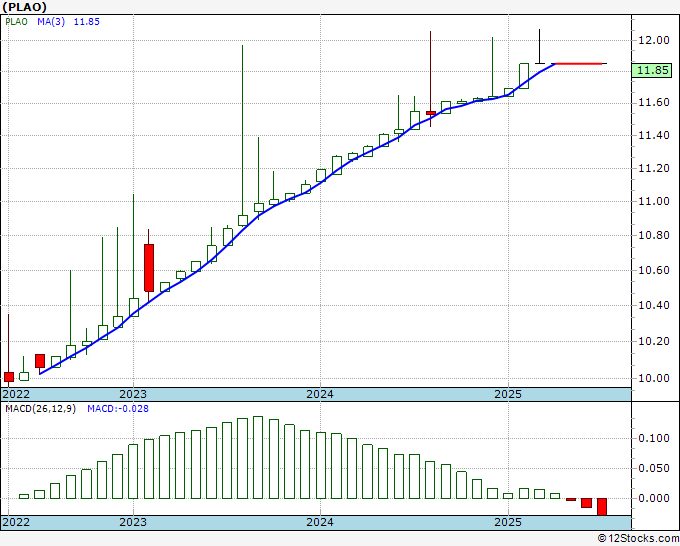Viewport: 680px width, 546px height.
Task: Click the MACD(26,12,9) indicator label
Action: [x=40, y=409]
